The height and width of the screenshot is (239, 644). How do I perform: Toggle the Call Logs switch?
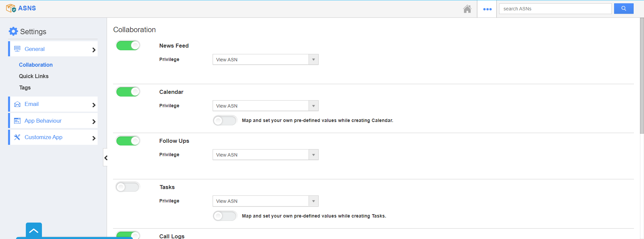pyautogui.click(x=128, y=235)
